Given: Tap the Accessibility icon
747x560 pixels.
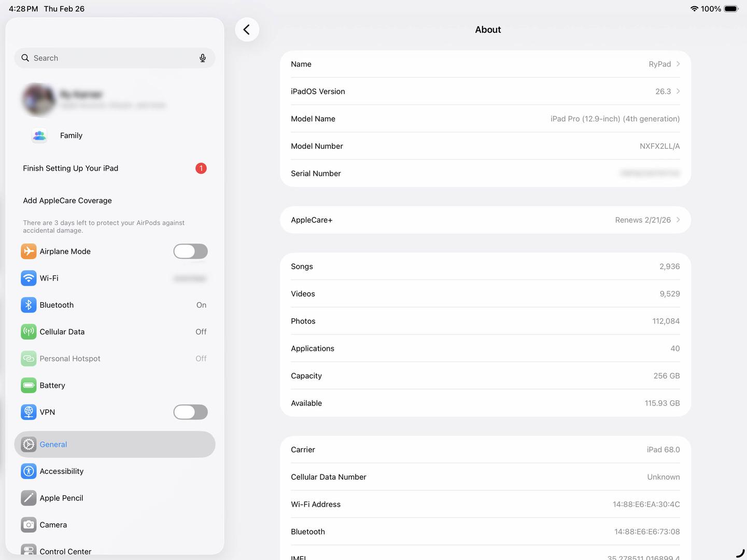Looking at the screenshot, I should [x=29, y=471].
